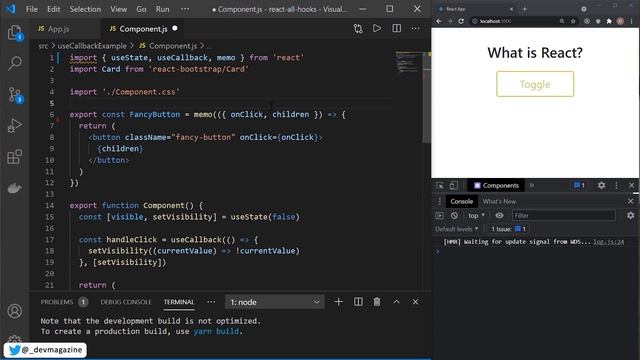
Task: Close the terminal panel
Action: (415, 302)
